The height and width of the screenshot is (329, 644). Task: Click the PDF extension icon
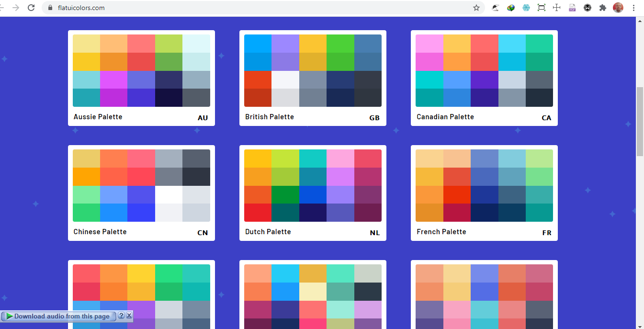tap(572, 8)
